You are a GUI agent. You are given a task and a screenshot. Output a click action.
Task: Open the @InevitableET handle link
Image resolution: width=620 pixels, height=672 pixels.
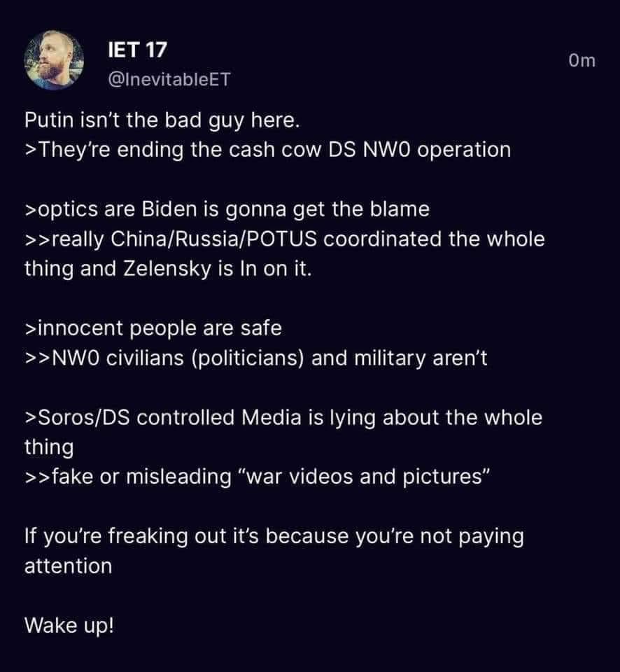click(169, 79)
